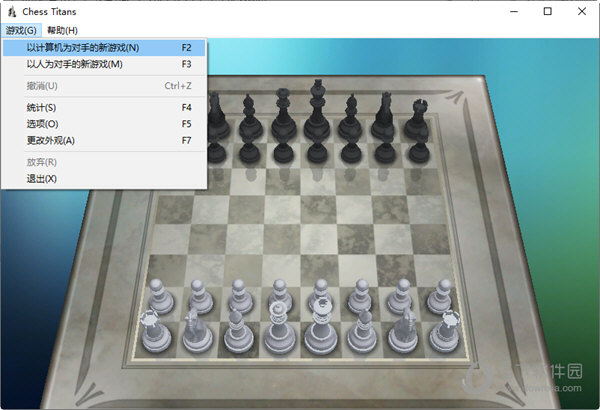Image resolution: width=600 pixels, height=410 pixels.
Task: Choose the white bishop on f1
Action: click(362, 332)
